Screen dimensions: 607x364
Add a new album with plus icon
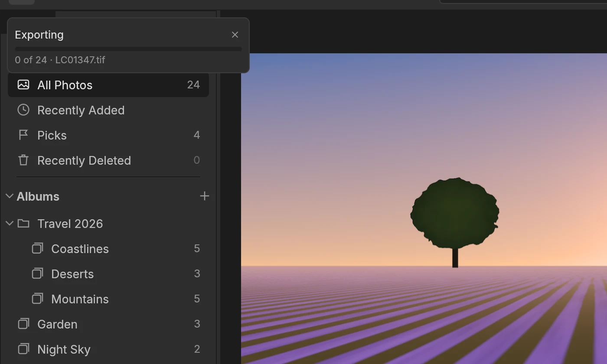[205, 196]
